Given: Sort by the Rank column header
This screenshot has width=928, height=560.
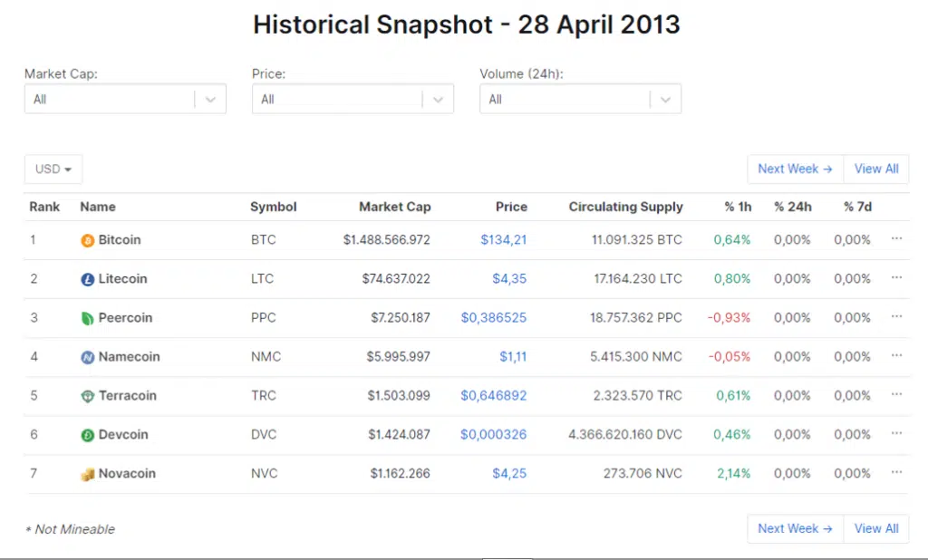Looking at the screenshot, I should click(x=44, y=207).
